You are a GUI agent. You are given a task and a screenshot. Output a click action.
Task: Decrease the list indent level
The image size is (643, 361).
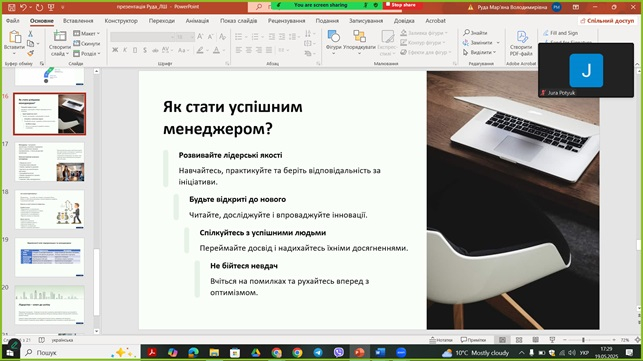coord(271,37)
